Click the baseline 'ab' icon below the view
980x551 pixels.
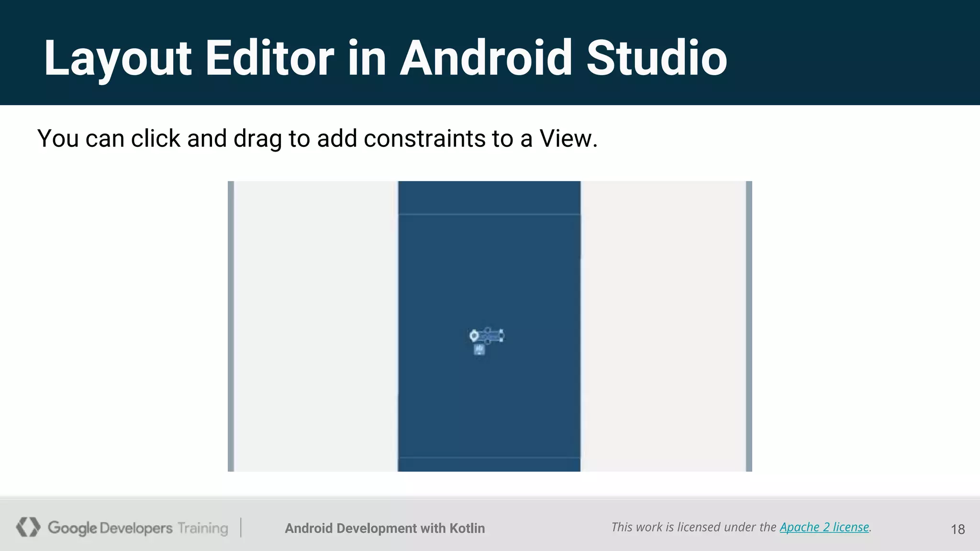tap(479, 350)
